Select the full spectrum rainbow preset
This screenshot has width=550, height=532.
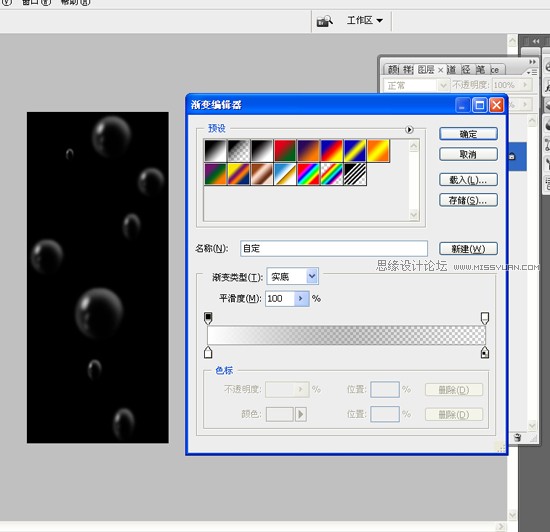coord(308,174)
